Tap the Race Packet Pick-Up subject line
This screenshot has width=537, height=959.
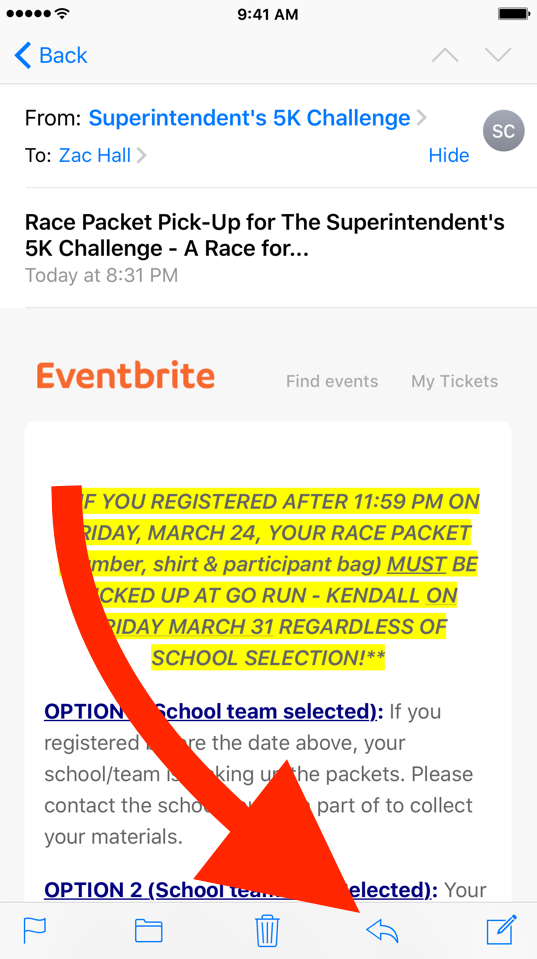(x=265, y=235)
